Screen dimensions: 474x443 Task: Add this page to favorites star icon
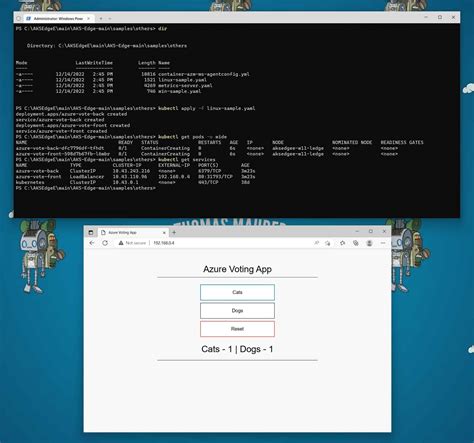coord(328,243)
